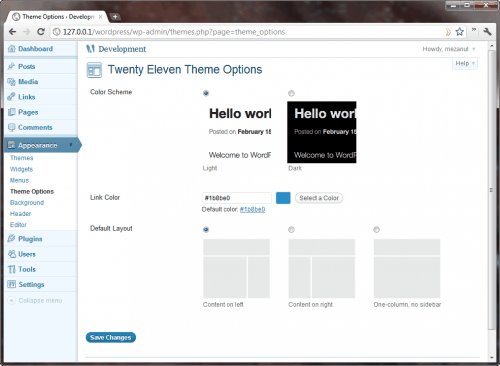500x366 pixels.
Task: Open the Editor submenu item
Action: (18, 225)
